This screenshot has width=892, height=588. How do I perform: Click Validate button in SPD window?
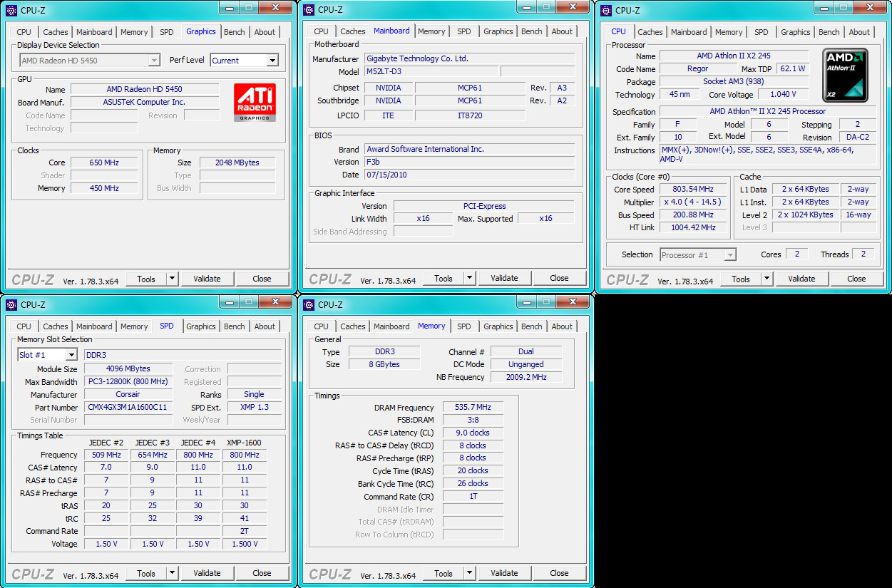point(207,573)
